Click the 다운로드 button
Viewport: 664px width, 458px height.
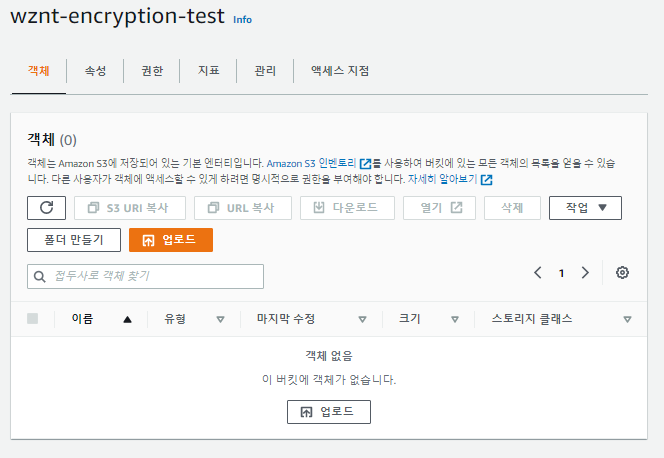tap(347, 208)
